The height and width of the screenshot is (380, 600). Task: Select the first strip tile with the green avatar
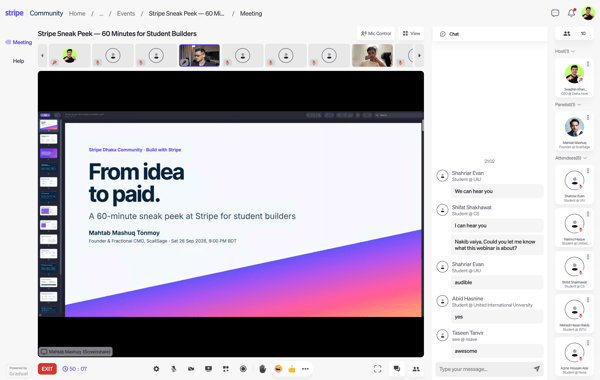coord(70,55)
